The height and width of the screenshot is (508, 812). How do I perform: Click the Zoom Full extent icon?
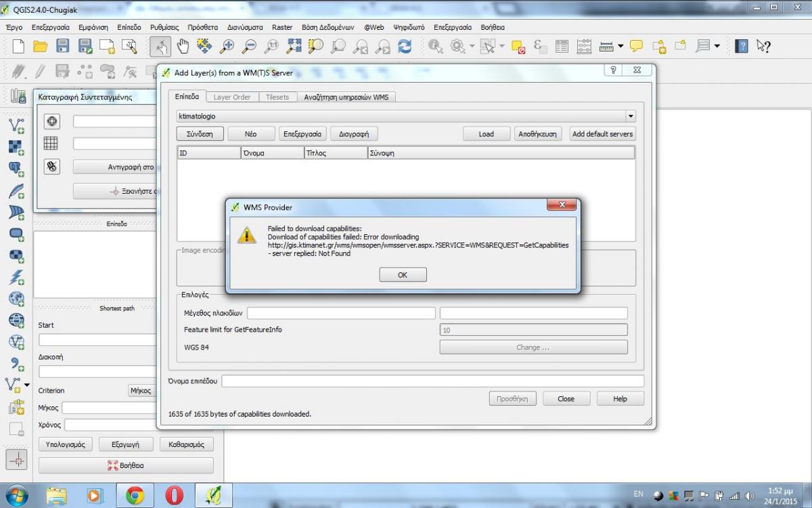pos(294,46)
